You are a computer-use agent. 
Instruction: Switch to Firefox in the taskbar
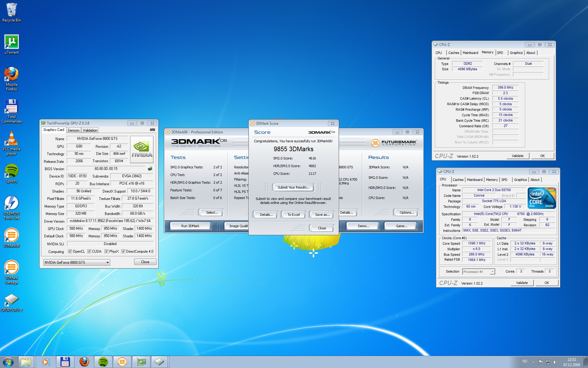84,362
